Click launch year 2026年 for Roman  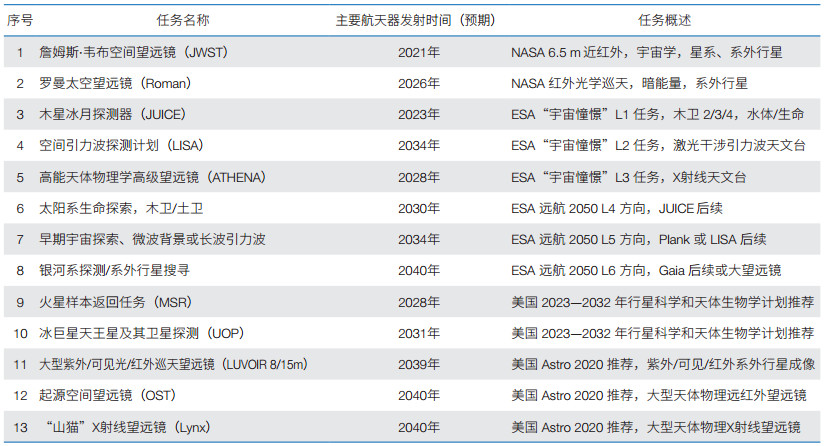pyautogui.click(x=419, y=83)
